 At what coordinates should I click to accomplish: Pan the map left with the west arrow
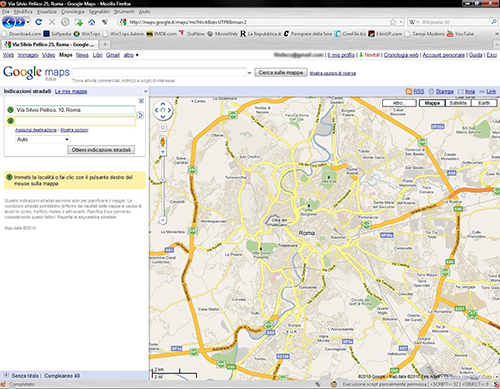click(156, 110)
